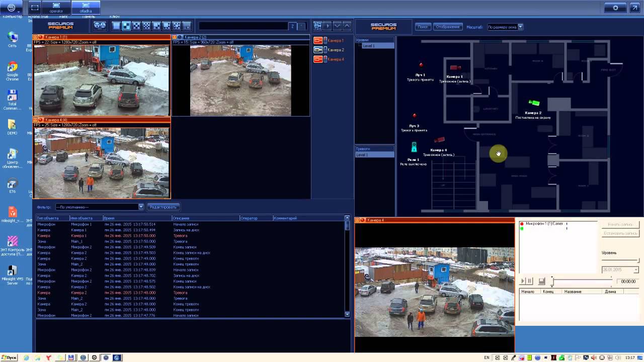The height and width of the screenshot is (362, 644).
Task: Toggle the record indicator on Камера 1 title
Action: (41, 37)
